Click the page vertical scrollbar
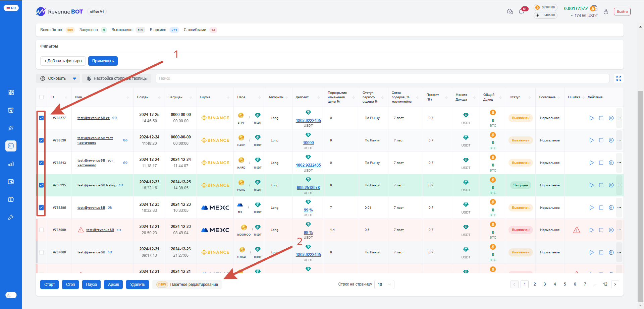The width and height of the screenshot is (644, 309). pyautogui.click(x=640, y=196)
